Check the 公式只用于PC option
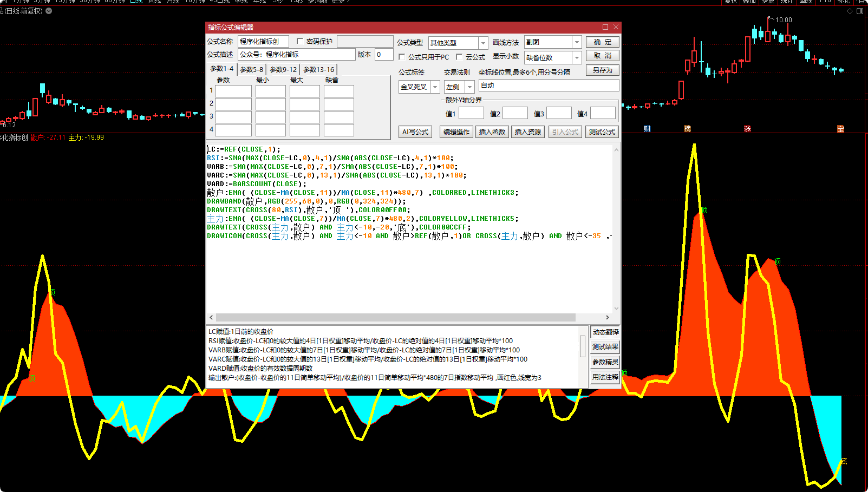 402,57
